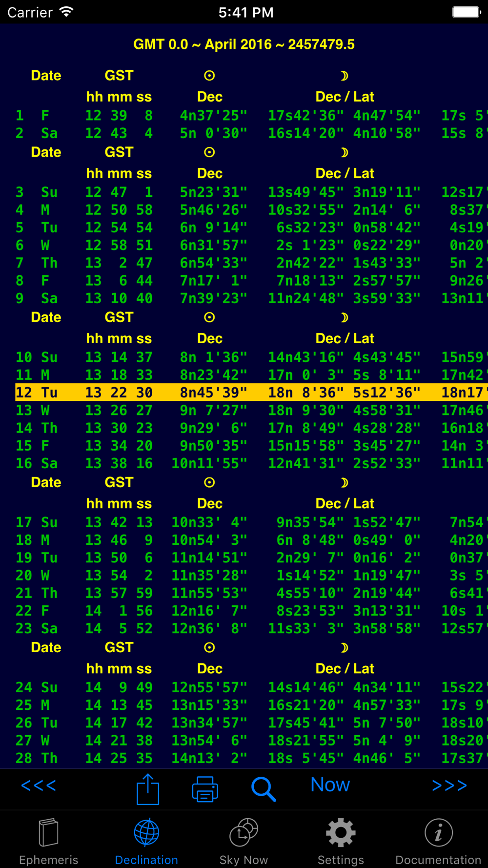Tap Moon latitude 1s43'33"
Screen dimensions: 488x868
tap(386, 263)
